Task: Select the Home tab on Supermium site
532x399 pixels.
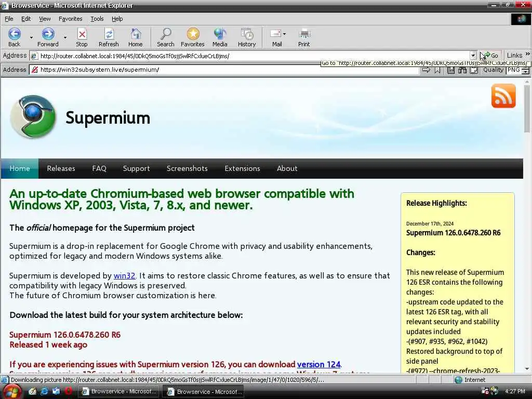Action: pos(20,168)
